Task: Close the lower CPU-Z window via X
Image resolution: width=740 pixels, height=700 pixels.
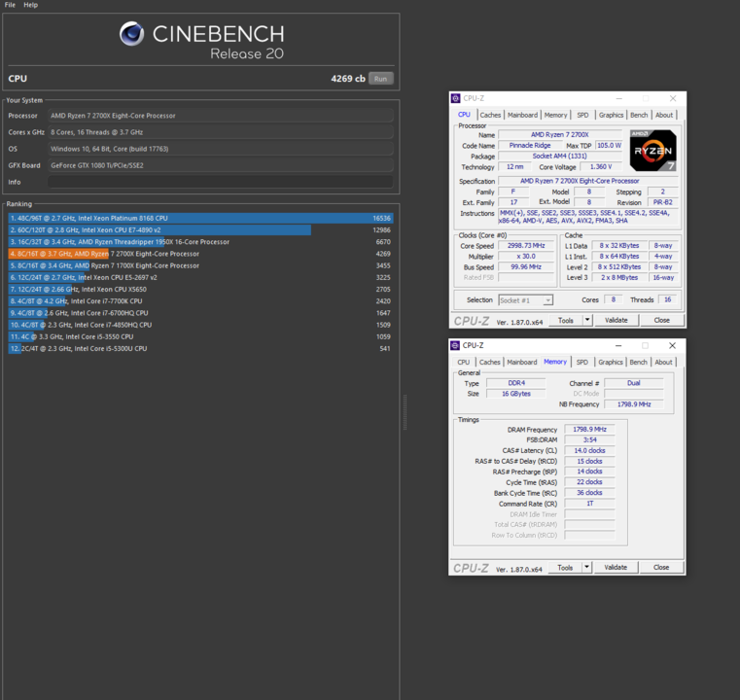Action: [x=673, y=346]
